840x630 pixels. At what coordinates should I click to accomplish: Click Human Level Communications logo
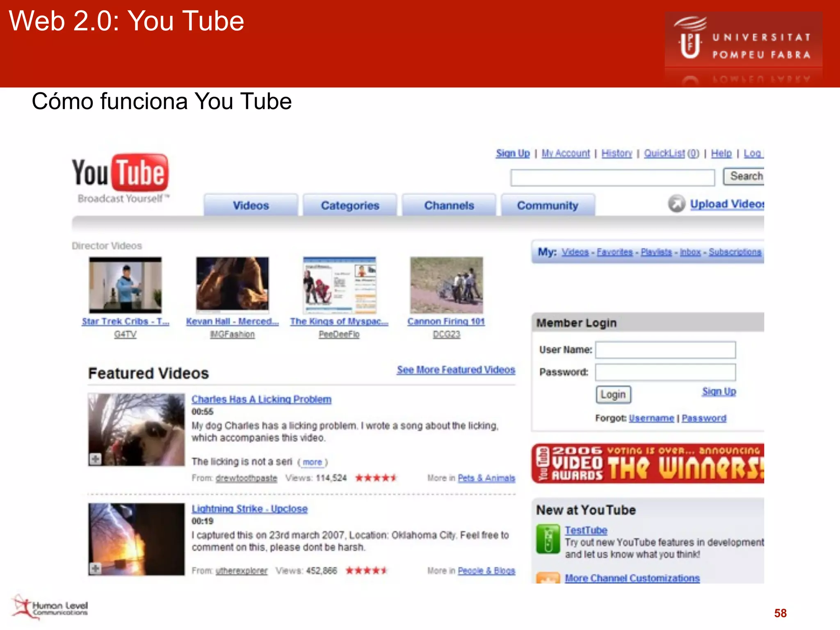pos(50,607)
